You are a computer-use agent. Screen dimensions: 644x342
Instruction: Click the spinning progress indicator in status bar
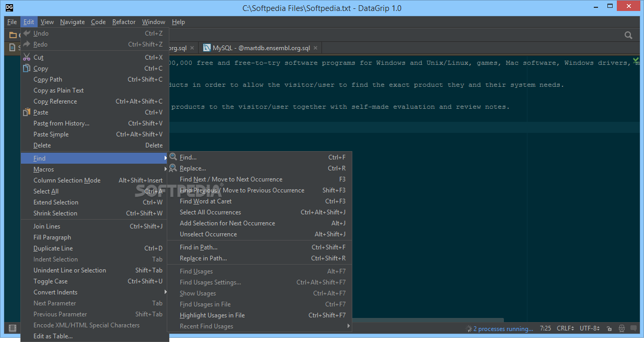click(x=469, y=329)
